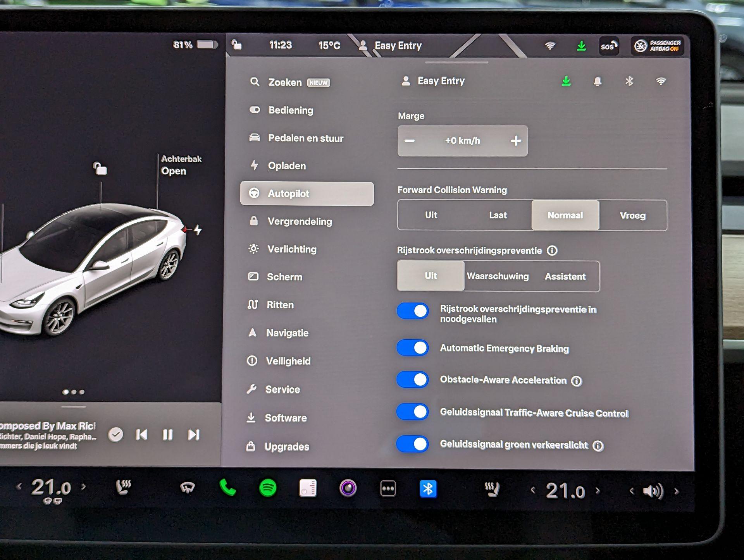This screenshot has width=744, height=560.
Task: Open driver seat heater control
Action: (x=124, y=487)
